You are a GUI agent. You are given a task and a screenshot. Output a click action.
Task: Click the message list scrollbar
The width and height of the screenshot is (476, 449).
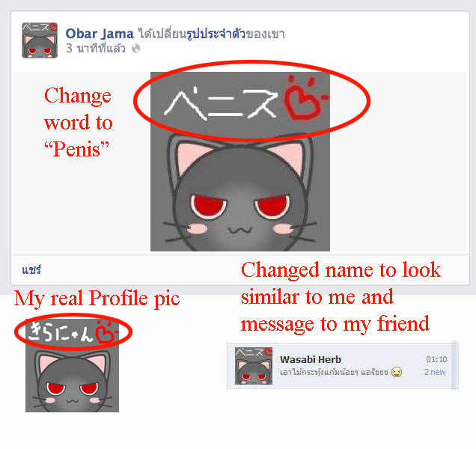tap(454, 365)
